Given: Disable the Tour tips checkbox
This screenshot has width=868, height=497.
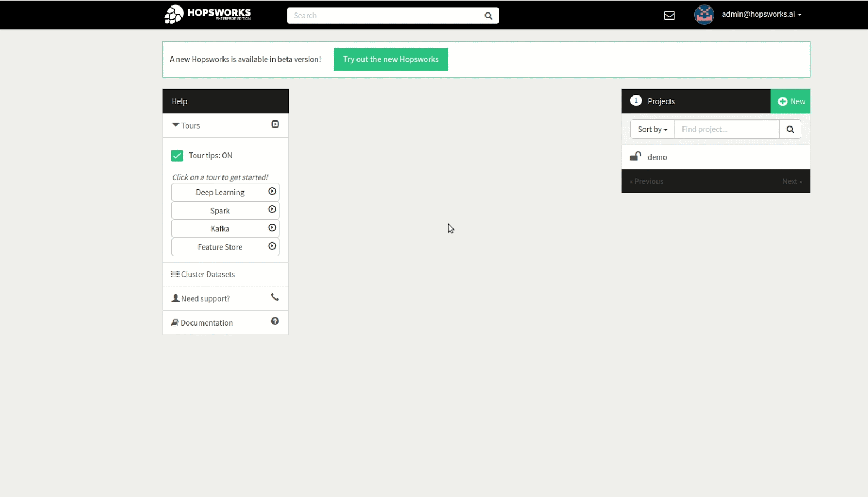Looking at the screenshot, I should point(177,155).
